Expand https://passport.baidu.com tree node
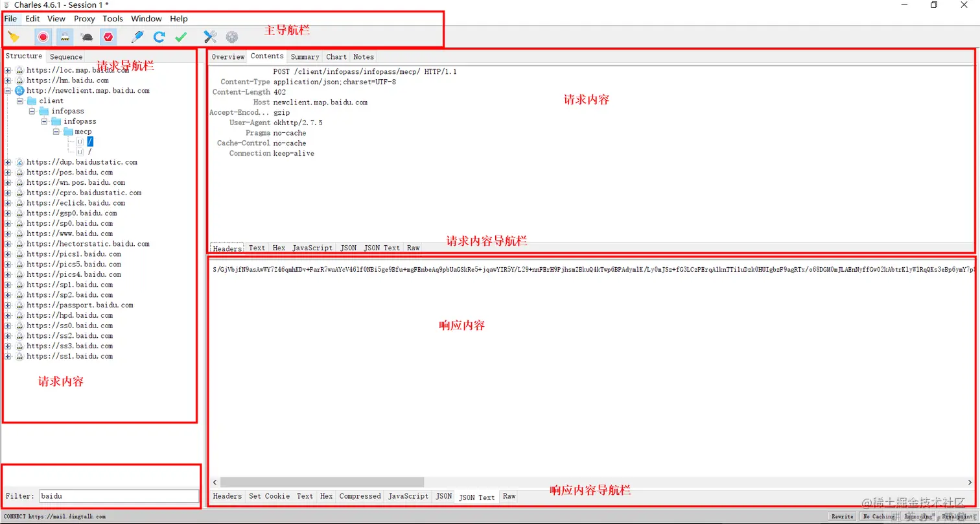The image size is (980, 524). [8, 305]
